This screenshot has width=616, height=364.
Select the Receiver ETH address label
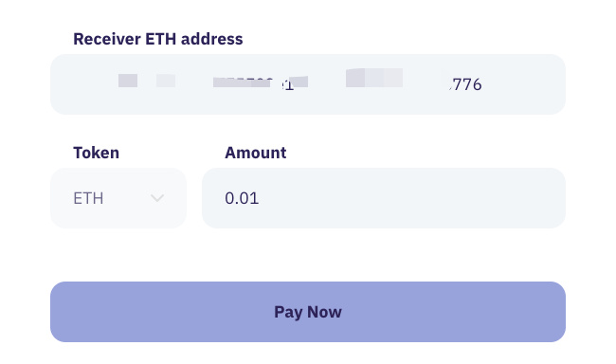(158, 39)
